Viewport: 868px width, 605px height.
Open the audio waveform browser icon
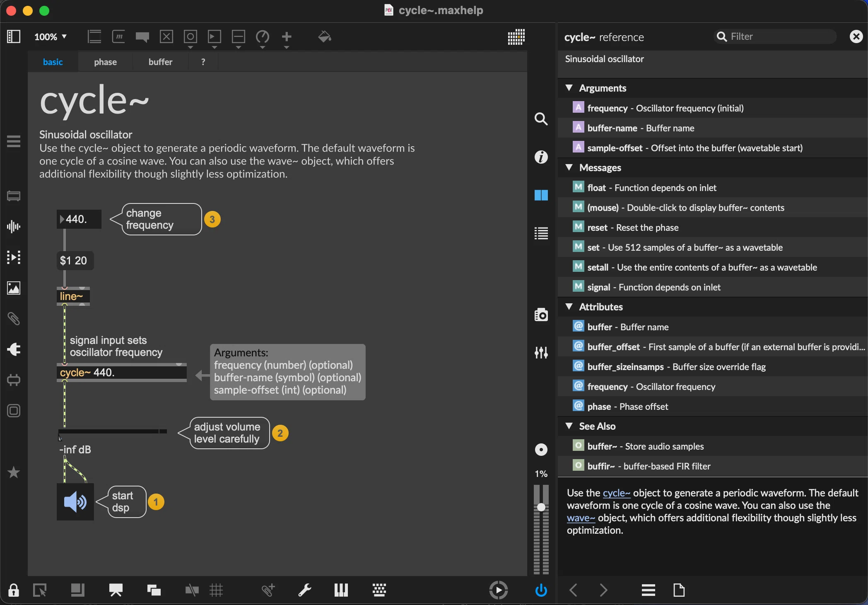(x=14, y=227)
